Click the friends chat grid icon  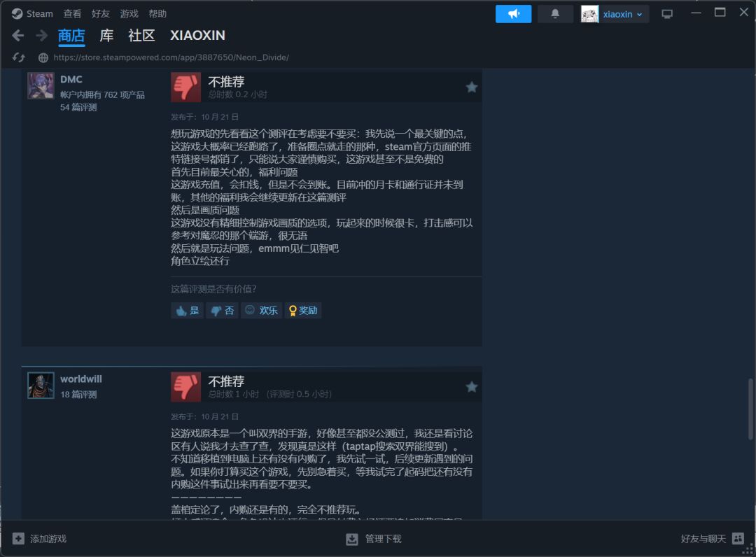click(738, 539)
